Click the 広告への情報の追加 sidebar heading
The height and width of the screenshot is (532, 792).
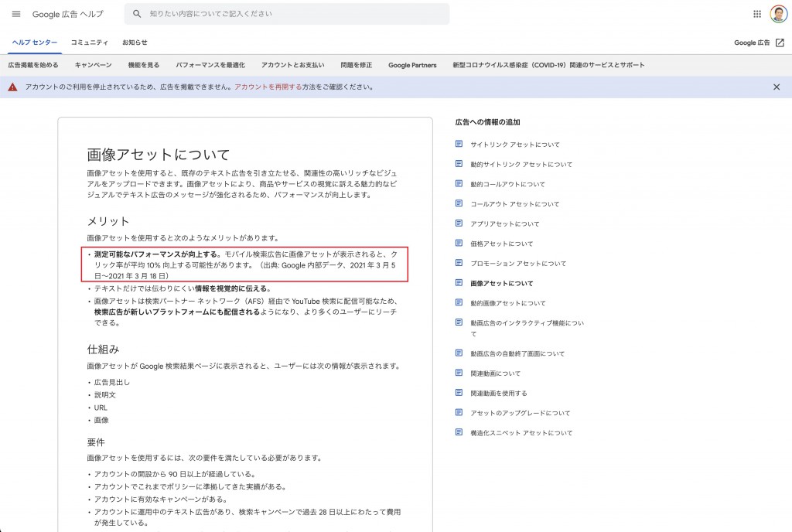(487, 121)
